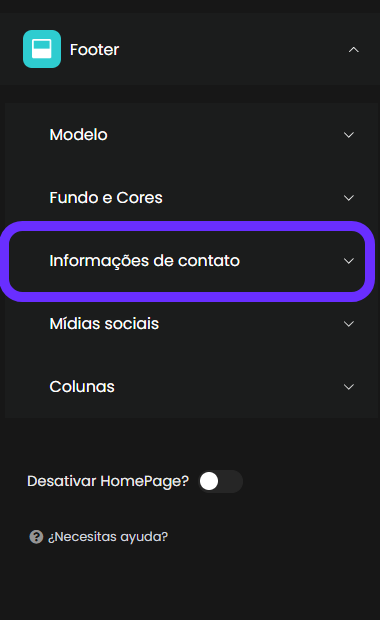The height and width of the screenshot is (620, 380).
Task: Collapse the Footer section with the up chevron
Action: [354, 49]
